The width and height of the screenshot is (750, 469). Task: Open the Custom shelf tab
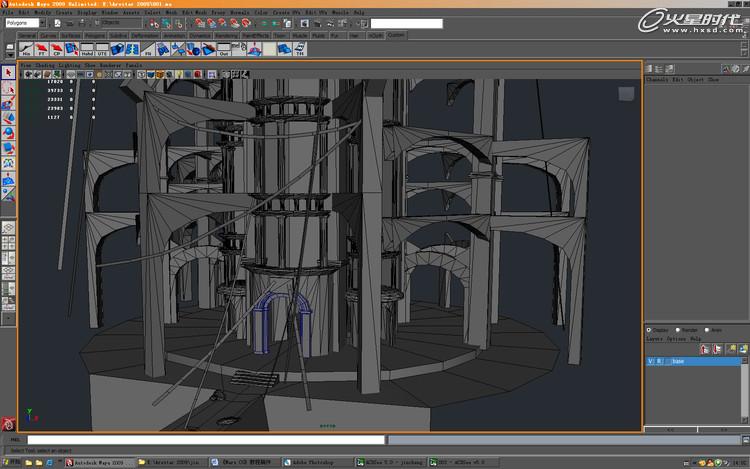pyautogui.click(x=397, y=35)
